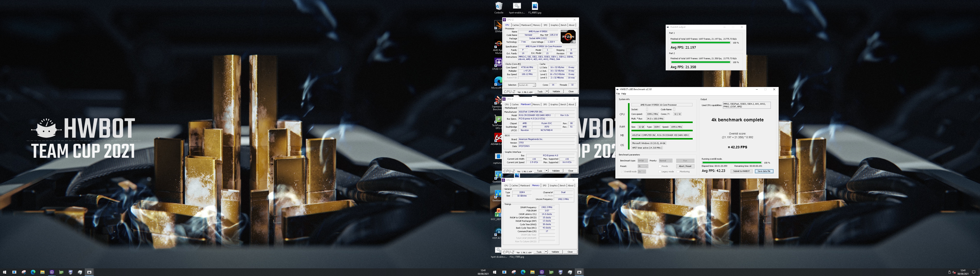Toggle the Monitoring checkbox

coord(678,172)
